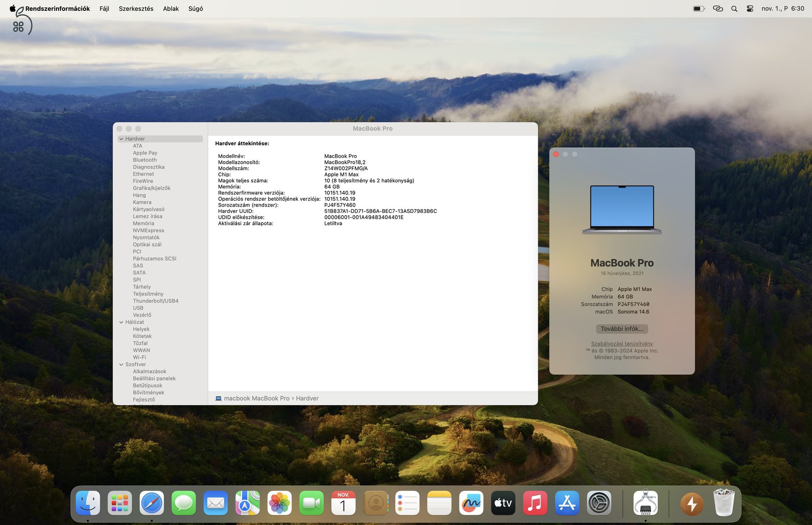Select Bluetooth in the sidebar

coord(145,160)
